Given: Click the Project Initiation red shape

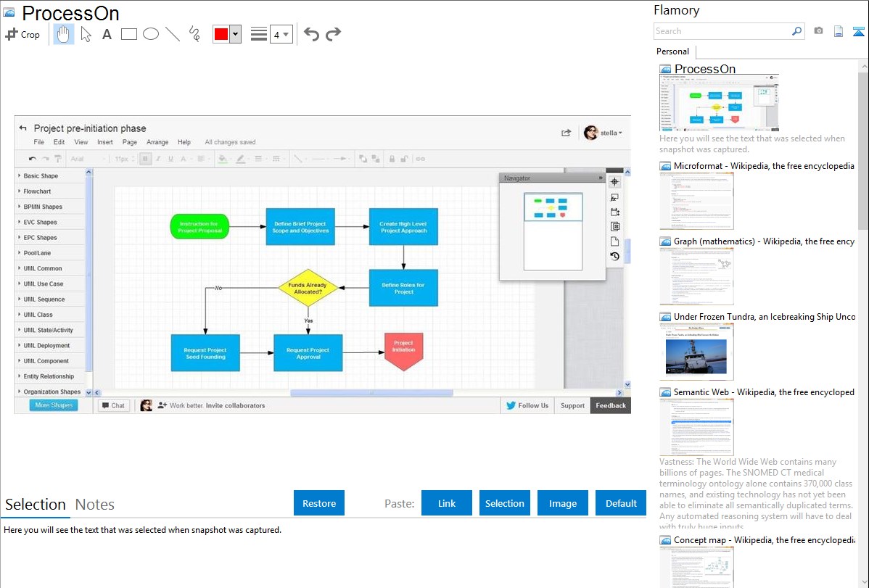Looking at the screenshot, I should (403, 352).
